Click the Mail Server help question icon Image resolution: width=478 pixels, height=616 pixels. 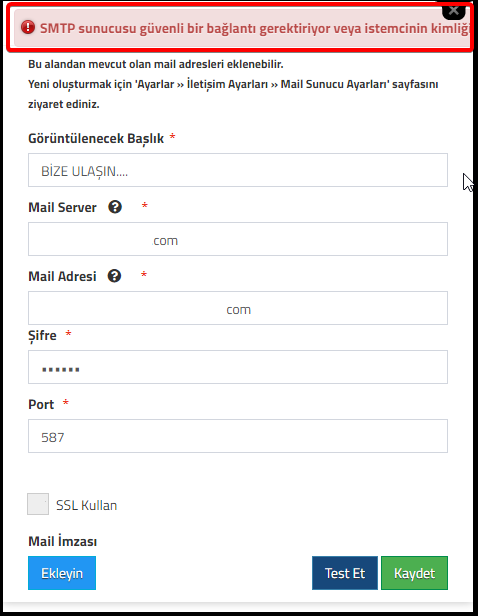pyautogui.click(x=115, y=207)
